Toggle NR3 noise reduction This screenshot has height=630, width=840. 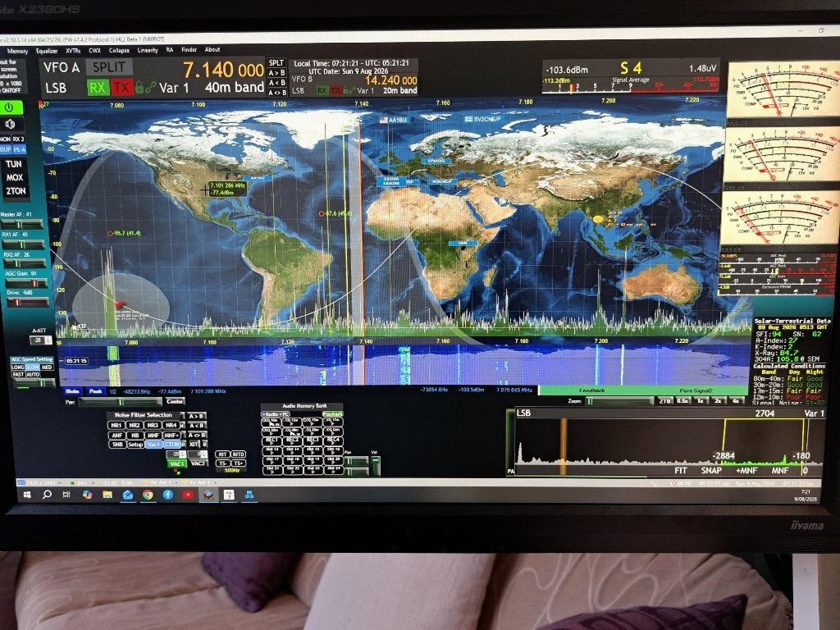click(x=153, y=426)
